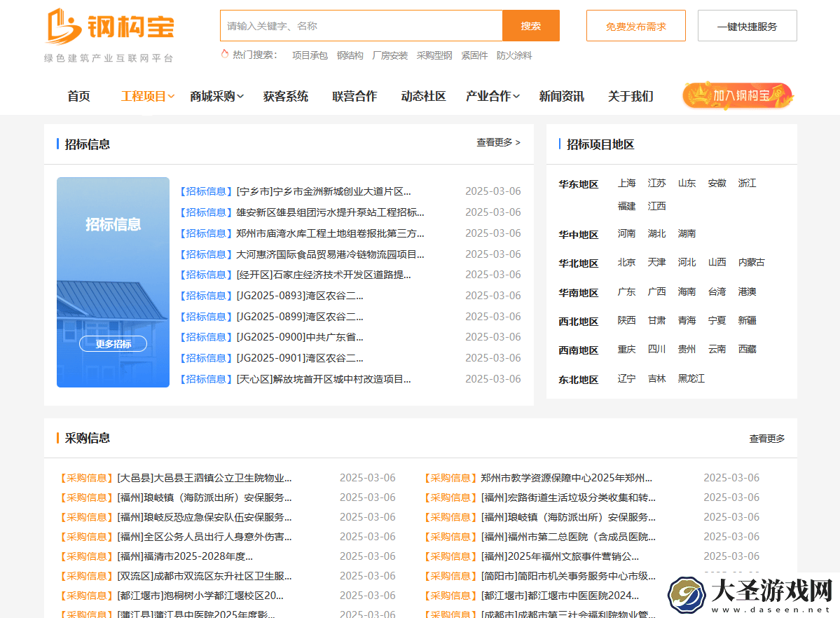Open procurement 郑州市教学资源保障中心2025年
Viewport: 840px width, 618px height.
[566, 478]
